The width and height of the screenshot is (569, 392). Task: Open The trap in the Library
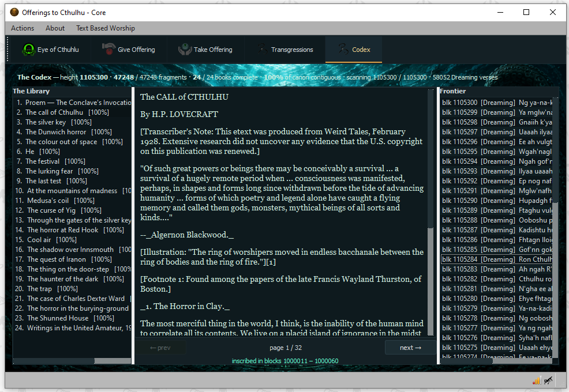tap(73, 289)
